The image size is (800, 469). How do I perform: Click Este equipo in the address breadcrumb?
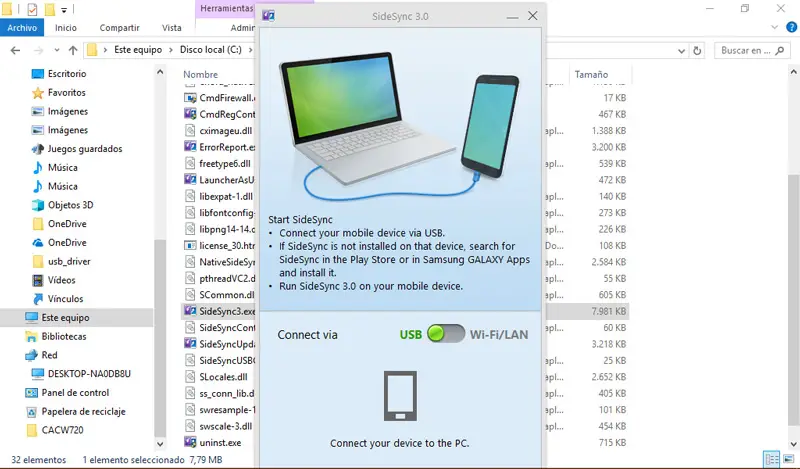pos(138,50)
